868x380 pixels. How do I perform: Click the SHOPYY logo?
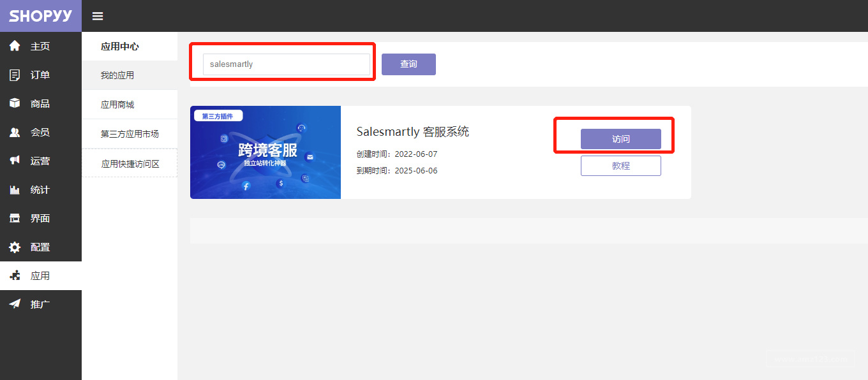[41, 16]
